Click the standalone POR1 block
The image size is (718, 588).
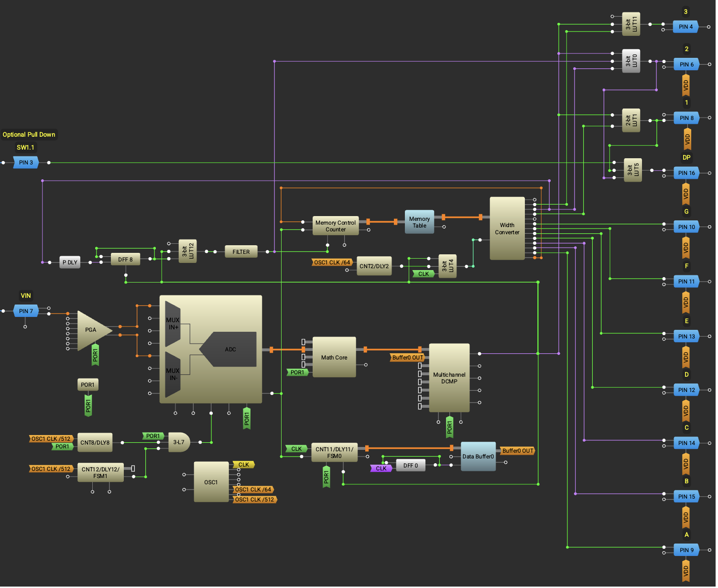coord(87,385)
